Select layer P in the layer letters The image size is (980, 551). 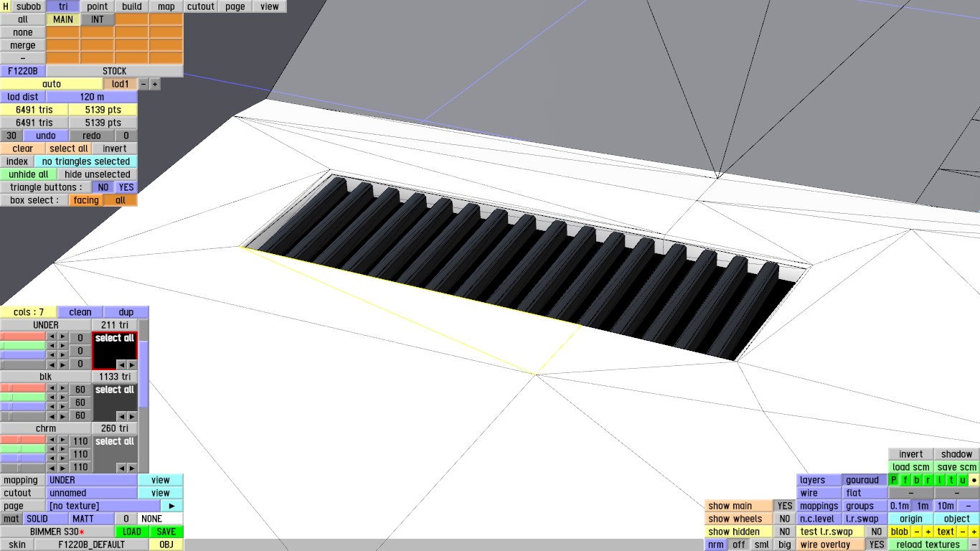click(x=894, y=480)
